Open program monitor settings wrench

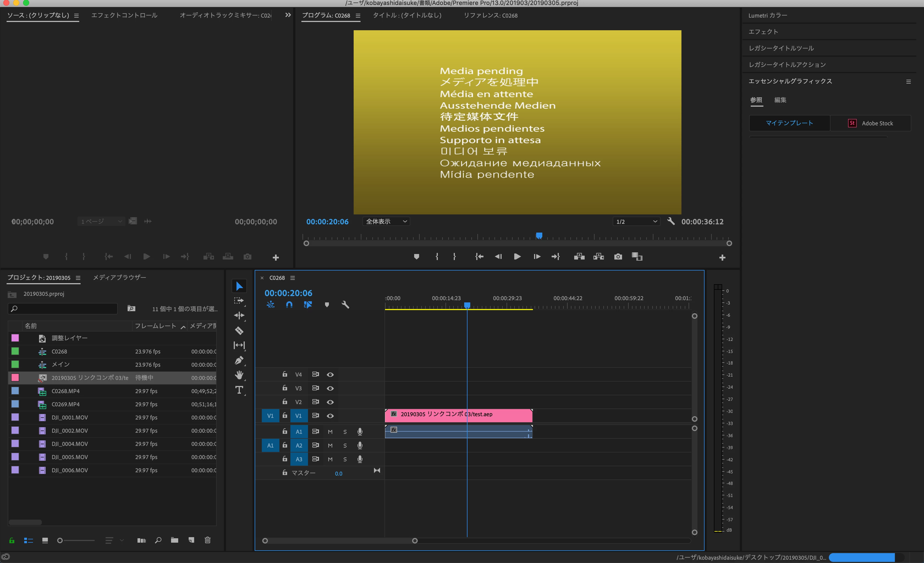671,221
